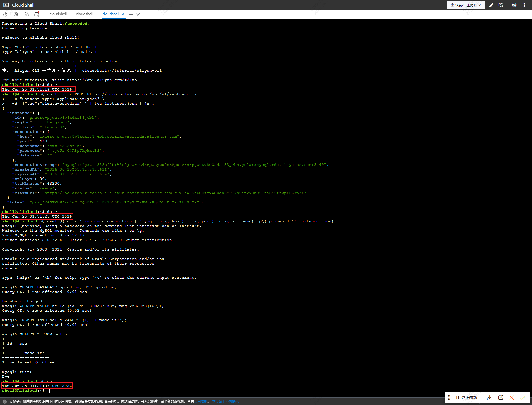The width and height of the screenshot is (532, 405).
Task: Click the question mark help icon in footer
Action: 4,401
